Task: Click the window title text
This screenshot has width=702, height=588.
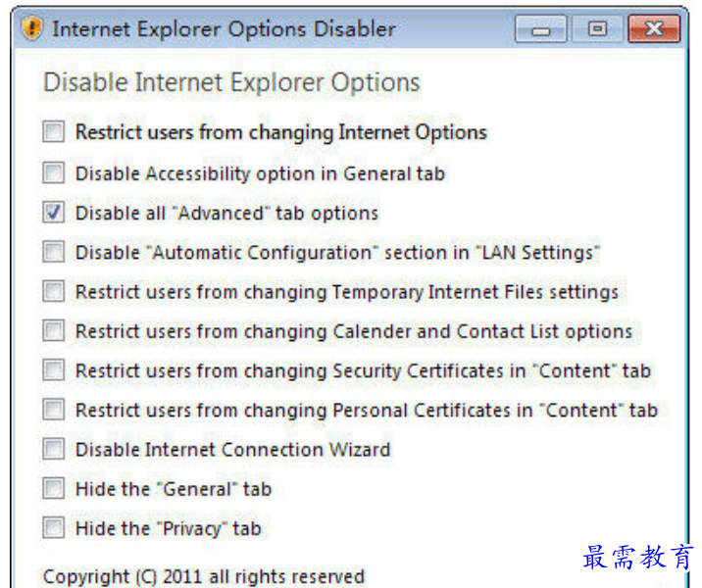Action: pyautogui.click(x=224, y=29)
